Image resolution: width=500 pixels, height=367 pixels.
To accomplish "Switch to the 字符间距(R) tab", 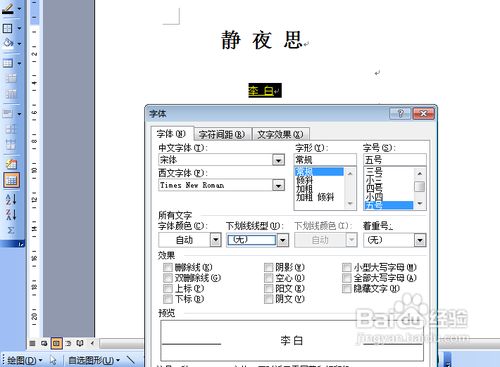I will [x=222, y=135].
